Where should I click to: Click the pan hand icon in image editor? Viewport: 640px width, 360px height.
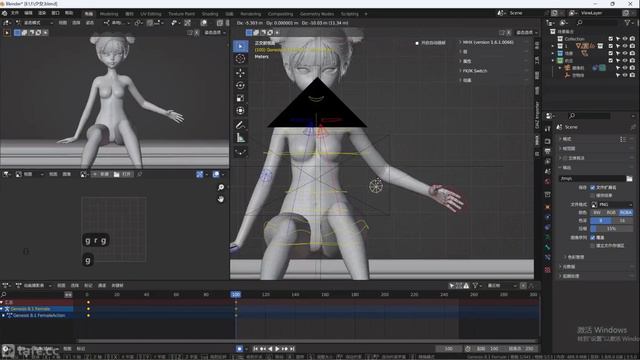(221, 199)
